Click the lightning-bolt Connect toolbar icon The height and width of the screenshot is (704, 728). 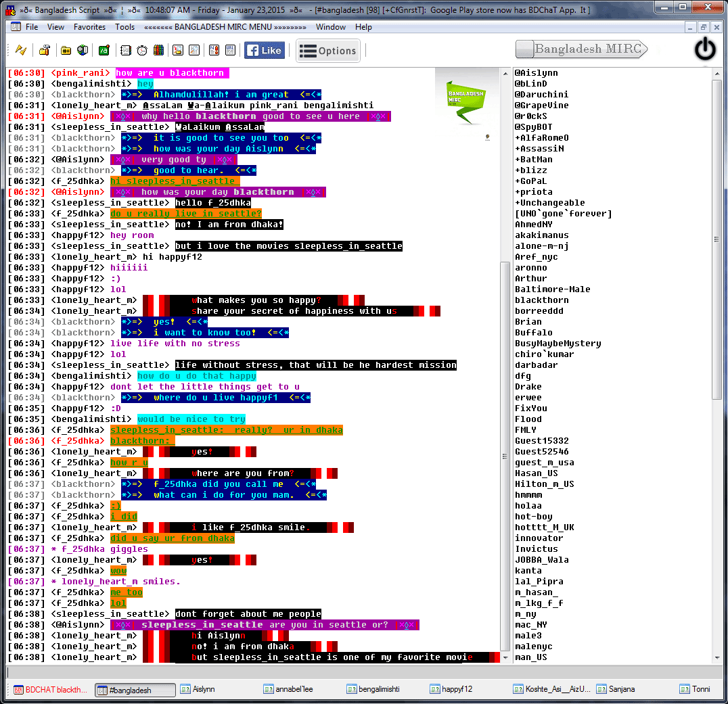[x=21, y=50]
